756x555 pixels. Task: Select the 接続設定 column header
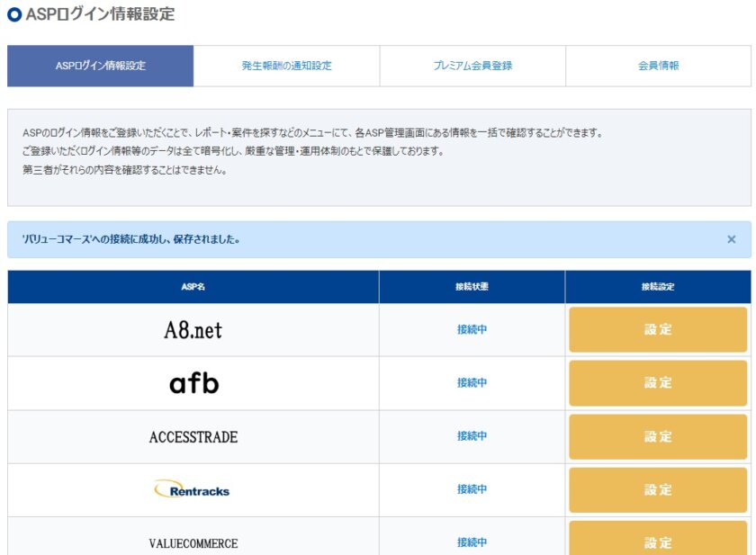pos(658,287)
